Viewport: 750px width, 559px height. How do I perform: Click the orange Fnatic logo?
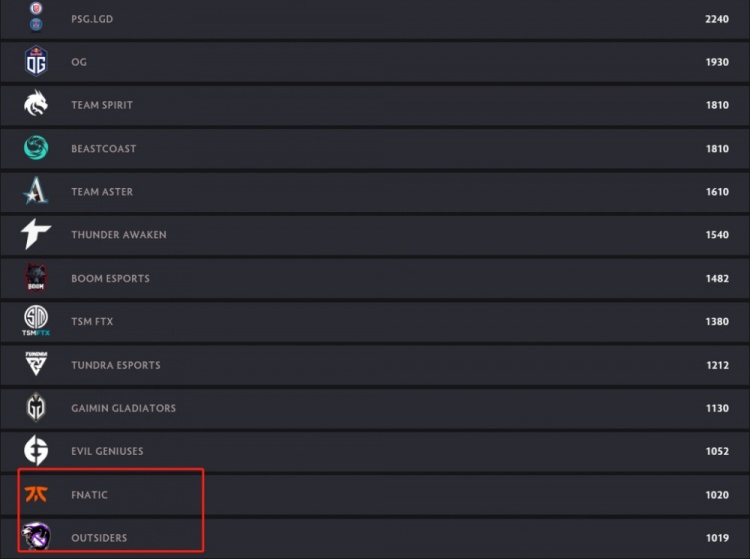pyautogui.click(x=36, y=494)
